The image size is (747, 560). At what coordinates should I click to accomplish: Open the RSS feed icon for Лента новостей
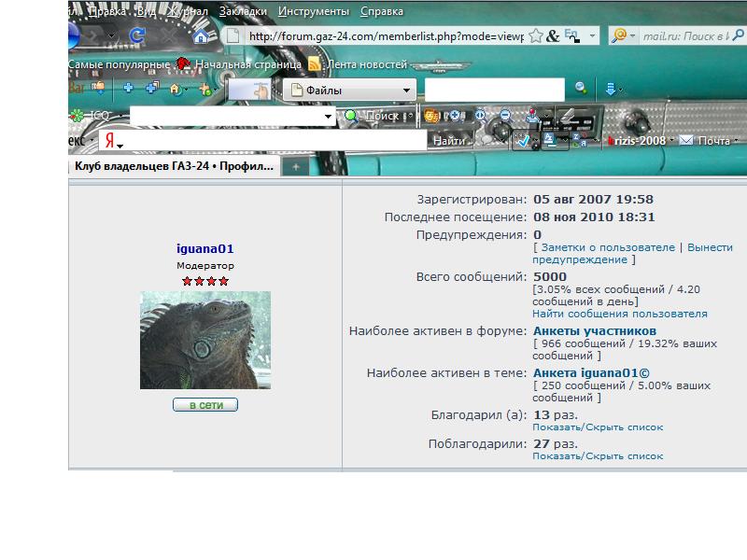(315, 64)
